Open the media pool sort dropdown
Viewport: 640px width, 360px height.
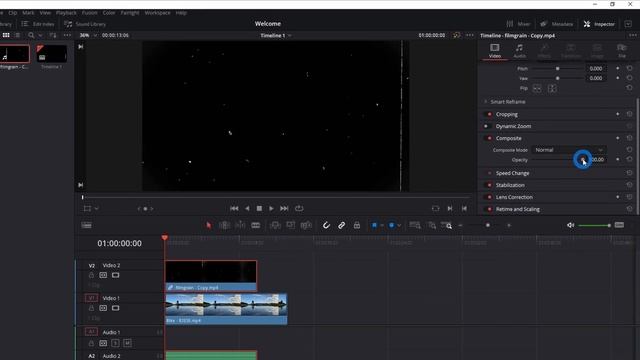(x=53, y=36)
